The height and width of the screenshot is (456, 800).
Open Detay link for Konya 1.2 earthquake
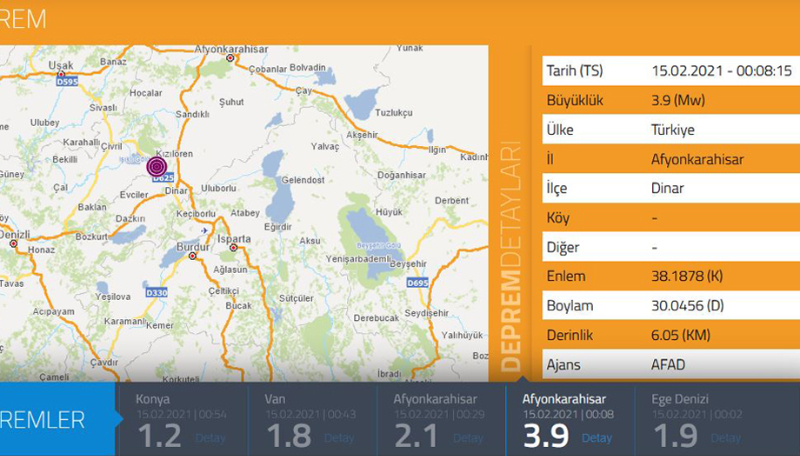tap(210, 437)
